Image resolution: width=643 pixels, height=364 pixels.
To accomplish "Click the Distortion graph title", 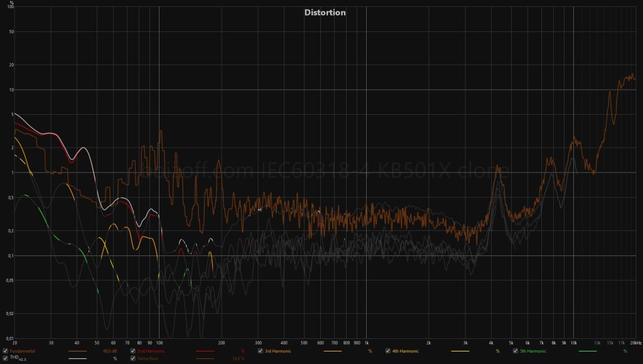I will pos(325,13).
